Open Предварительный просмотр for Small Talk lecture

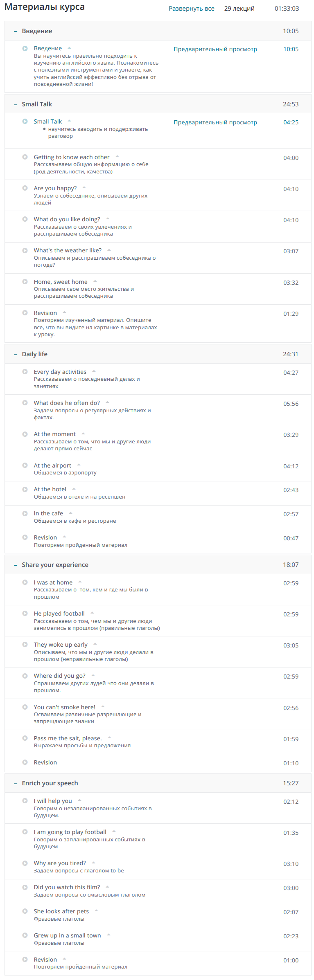(215, 122)
